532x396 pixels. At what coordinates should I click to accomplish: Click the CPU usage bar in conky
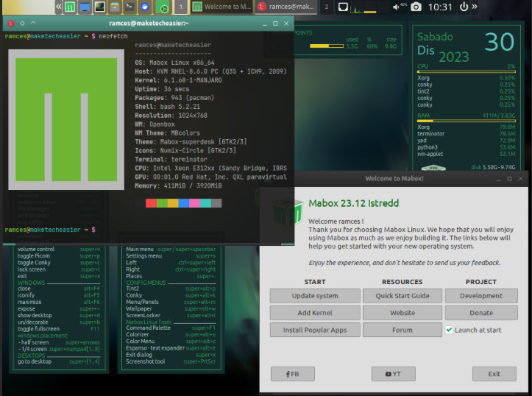pos(467,71)
